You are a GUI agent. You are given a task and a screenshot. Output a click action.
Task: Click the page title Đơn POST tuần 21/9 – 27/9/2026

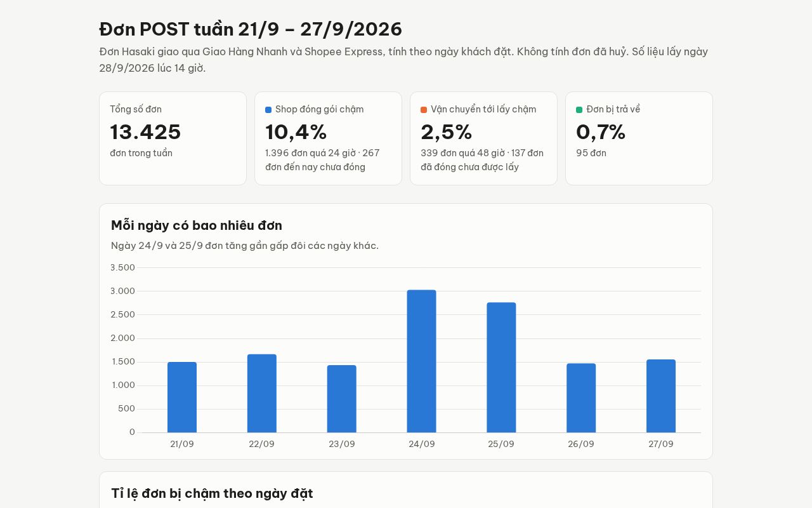[251, 29]
